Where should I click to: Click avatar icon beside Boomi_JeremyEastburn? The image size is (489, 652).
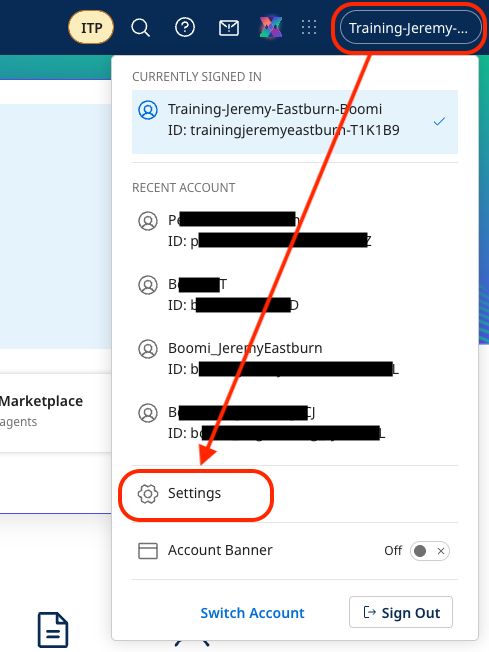click(148, 349)
